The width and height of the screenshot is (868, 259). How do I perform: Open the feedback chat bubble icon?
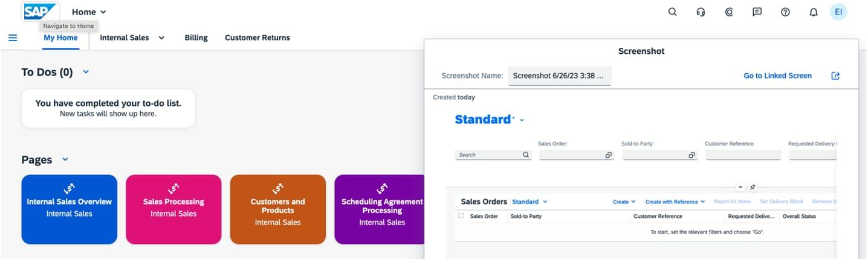pyautogui.click(x=757, y=12)
